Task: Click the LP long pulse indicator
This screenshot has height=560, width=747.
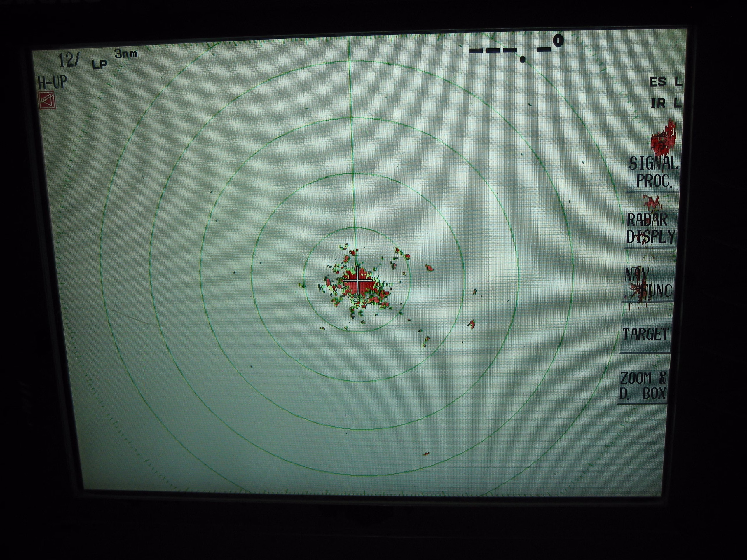Action: (100, 64)
